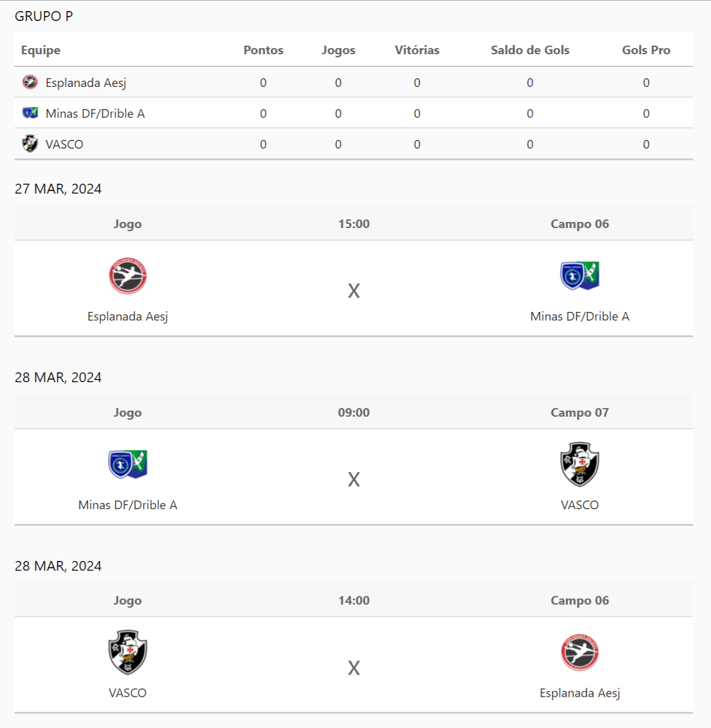
Task: Click Minas DF/Drible A name under 15:00 match
Action: tap(580, 316)
